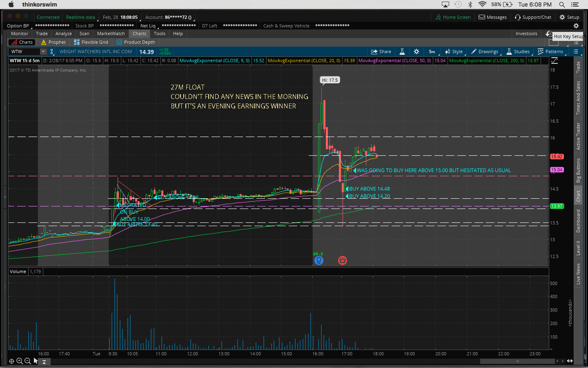
Task: Select the Tools tab
Action: pyautogui.click(x=160, y=34)
